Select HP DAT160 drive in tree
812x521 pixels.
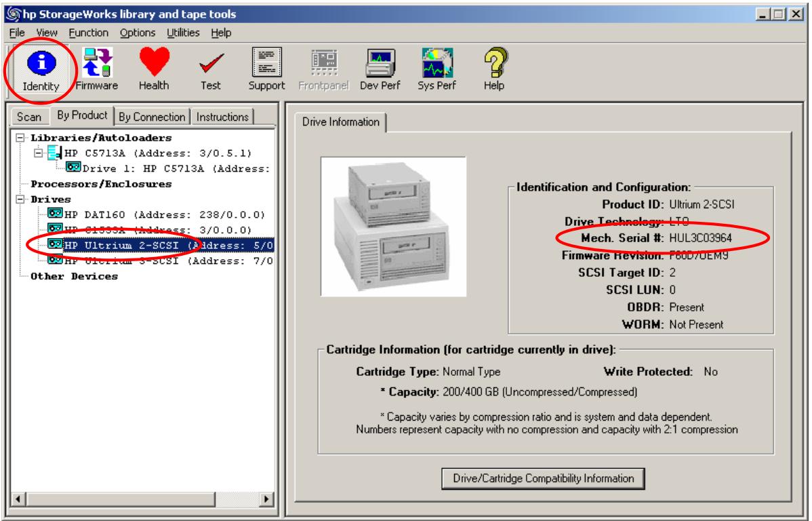tap(164, 214)
